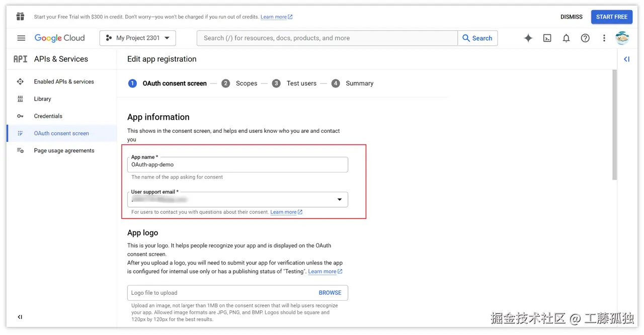Expand the User support email dropdown
644x335 pixels.
tap(339, 199)
